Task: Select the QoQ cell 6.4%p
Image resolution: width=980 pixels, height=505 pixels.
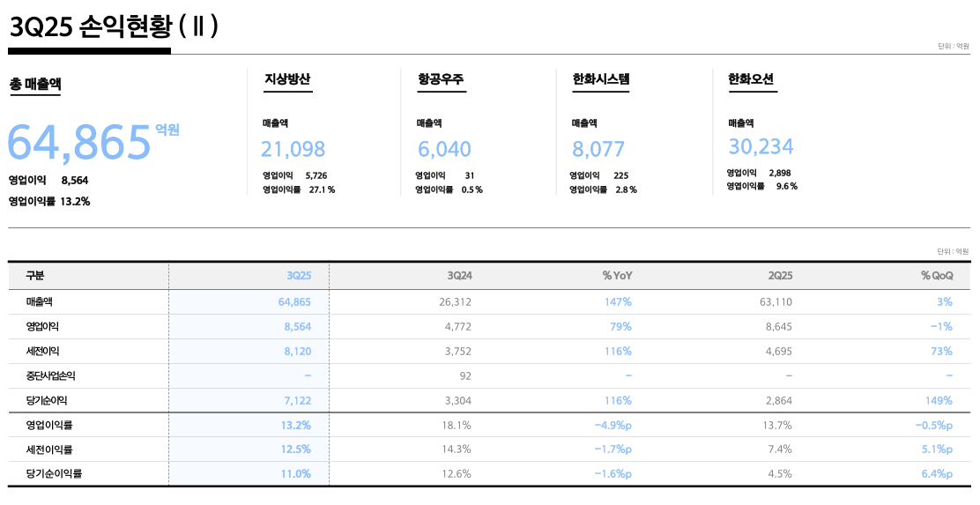Action: click(x=937, y=474)
